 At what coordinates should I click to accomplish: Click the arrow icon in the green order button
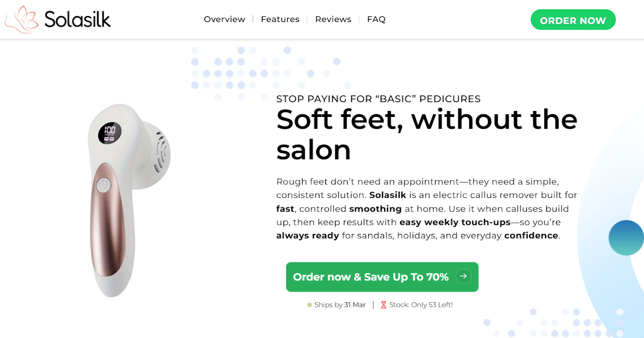(x=463, y=277)
